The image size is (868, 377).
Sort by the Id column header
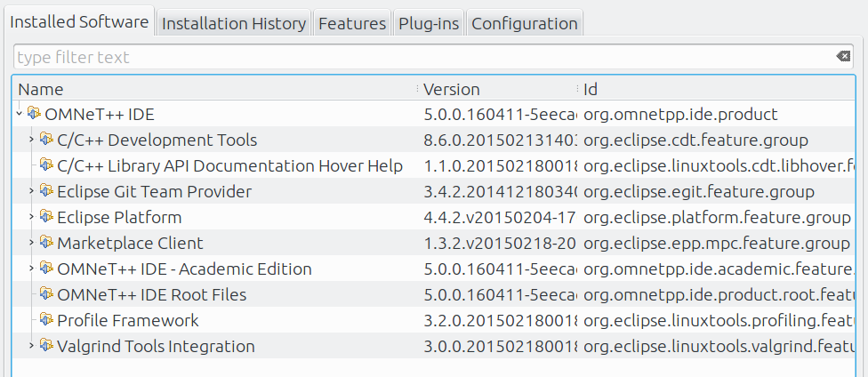click(717, 89)
